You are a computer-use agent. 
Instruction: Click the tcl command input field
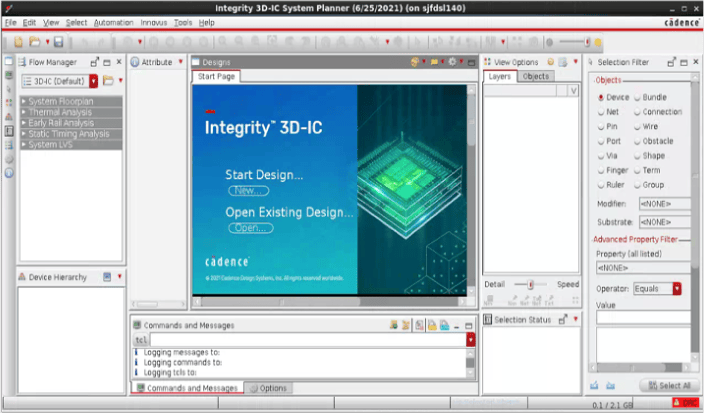point(306,340)
